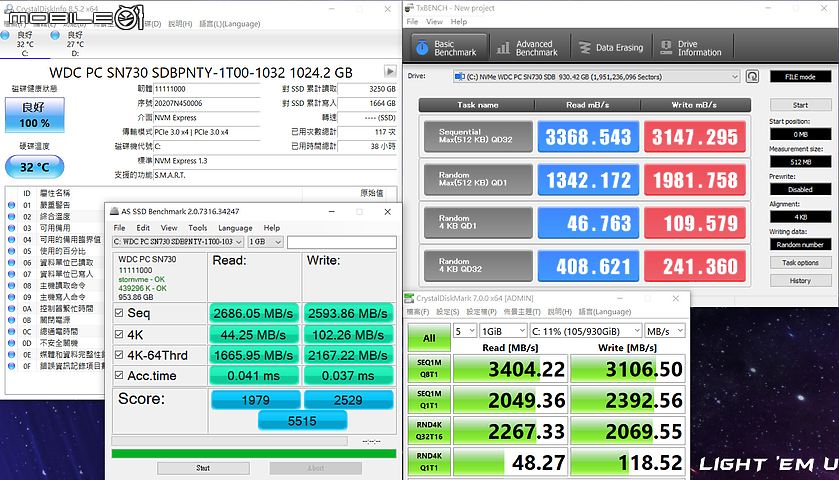This screenshot has height=480, width=839.
Task: Click the blue status circle for attribute 03
Action: pos(11,228)
